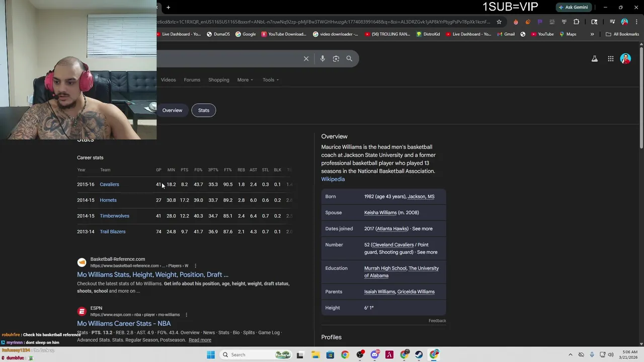Open Windows Start menu
This screenshot has height=362, width=644.
click(x=211, y=354)
